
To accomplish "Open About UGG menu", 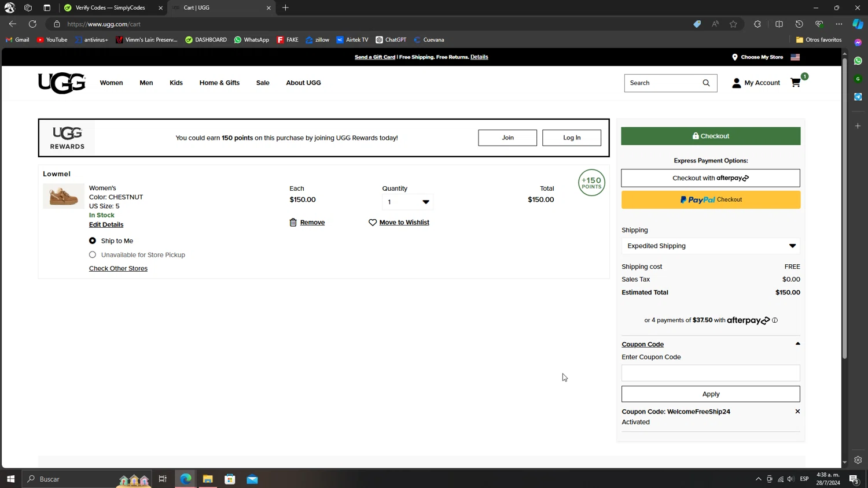I will [x=303, y=83].
